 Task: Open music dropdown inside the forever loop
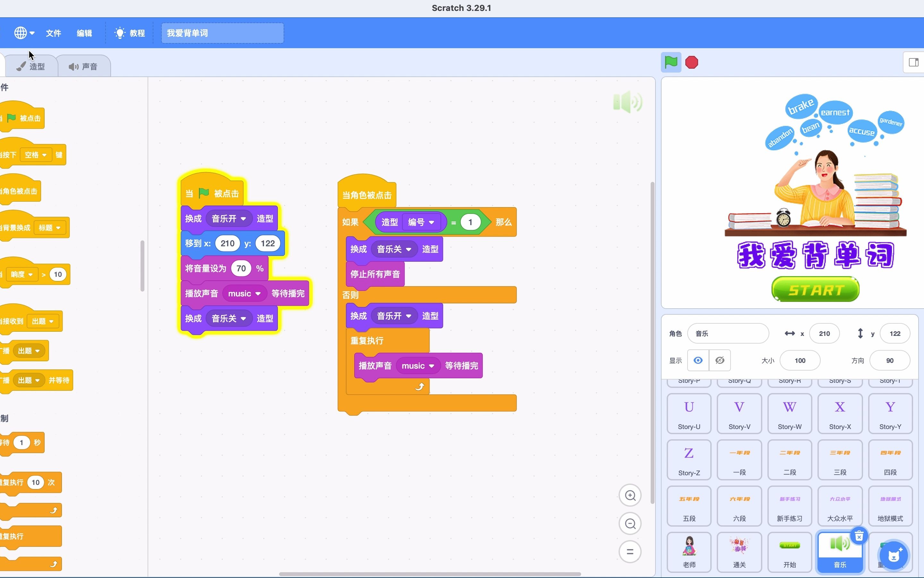click(x=418, y=366)
